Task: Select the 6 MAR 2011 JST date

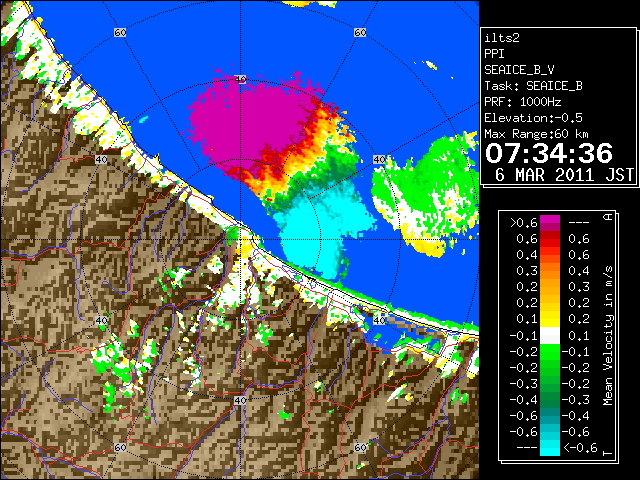Action: click(564, 175)
